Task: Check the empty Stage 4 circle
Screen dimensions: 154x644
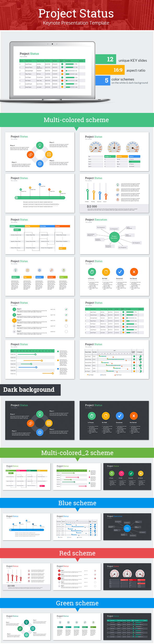Action: [x=66, y=326]
